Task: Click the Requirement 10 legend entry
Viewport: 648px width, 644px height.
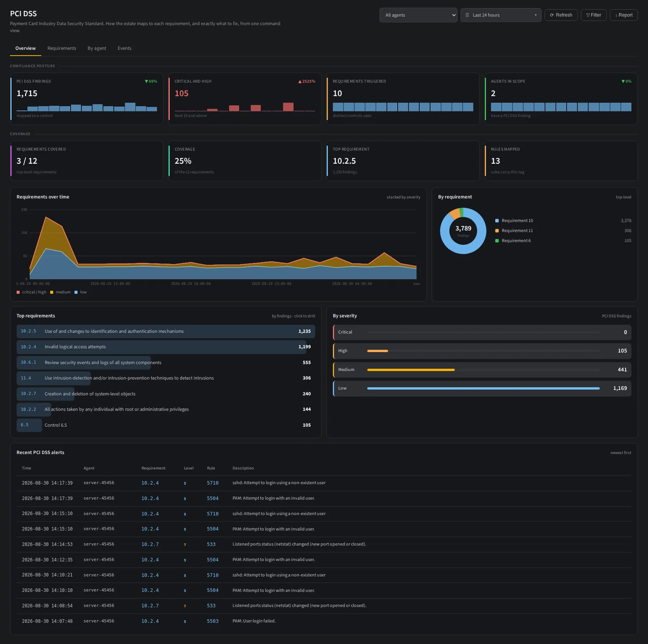Action: coord(563,220)
